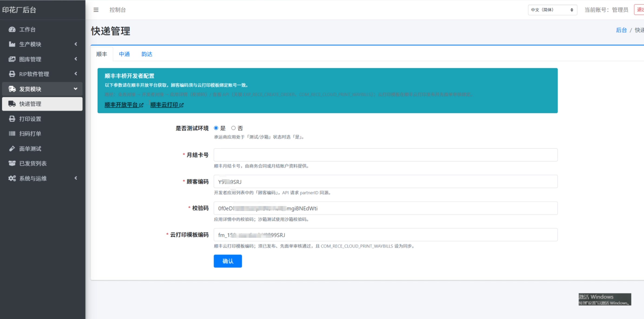Open 工作台 menu item
This screenshot has width=644, height=319.
click(x=42, y=30)
